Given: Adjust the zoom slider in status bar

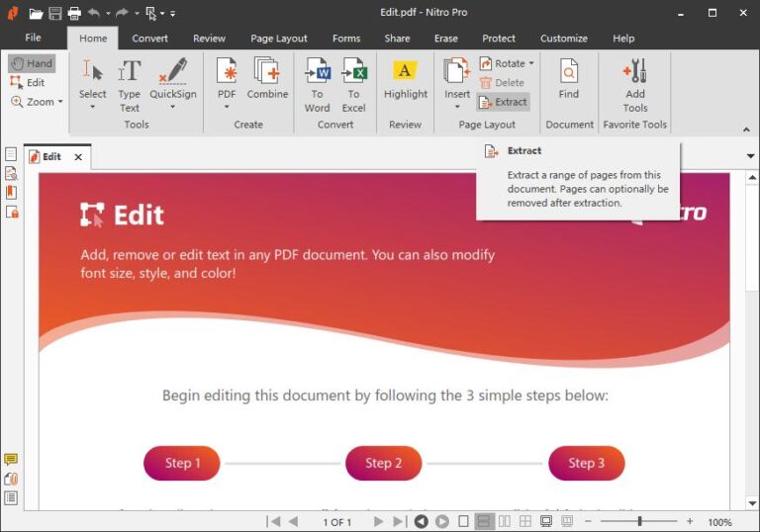Looking at the screenshot, I should pyautogui.click(x=639, y=521).
